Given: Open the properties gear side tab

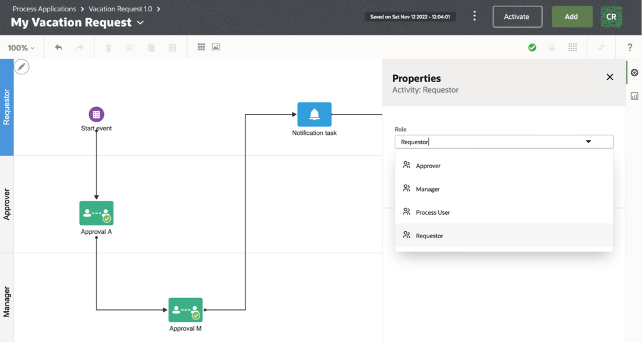Looking at the screenshot, I should pos(635,73).
